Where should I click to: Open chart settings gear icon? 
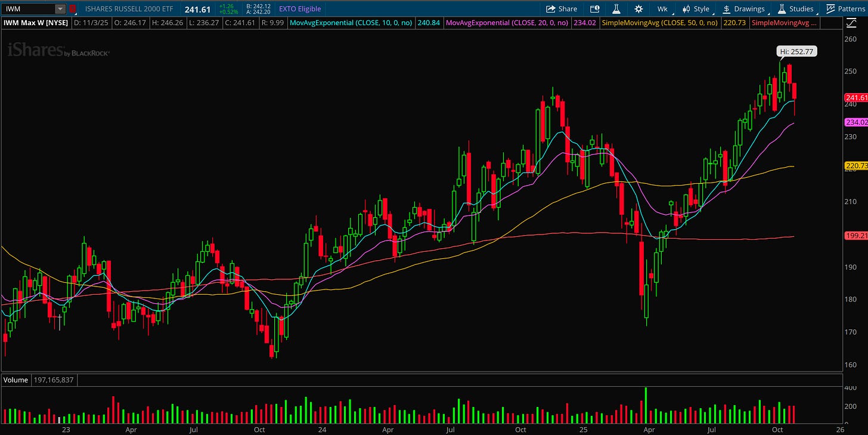coord(638,9)
